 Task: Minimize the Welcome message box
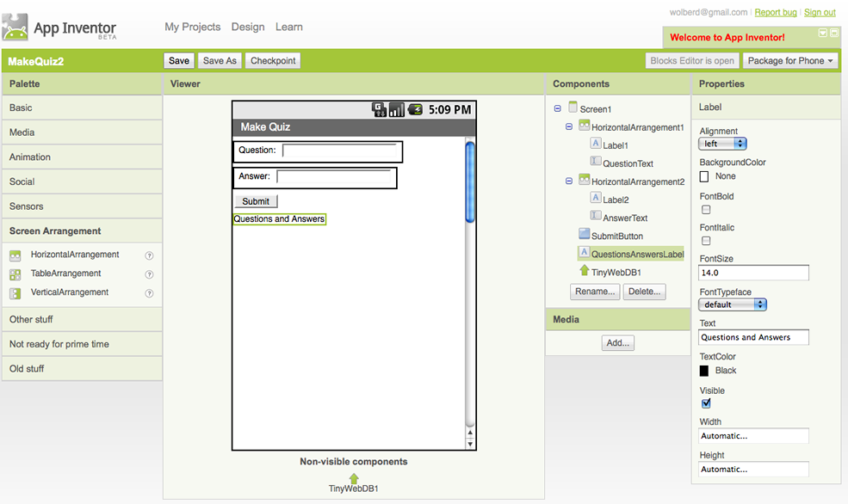(x=822, y=33)
